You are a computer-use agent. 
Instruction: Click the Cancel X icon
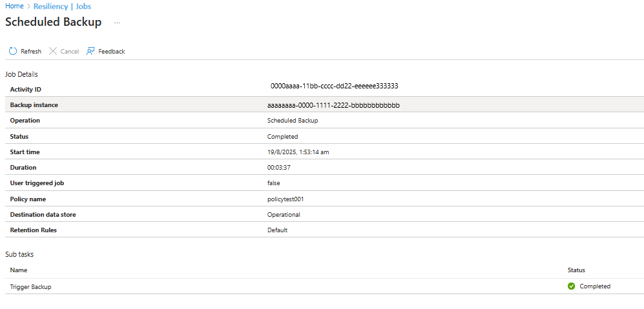click(53, 52)
